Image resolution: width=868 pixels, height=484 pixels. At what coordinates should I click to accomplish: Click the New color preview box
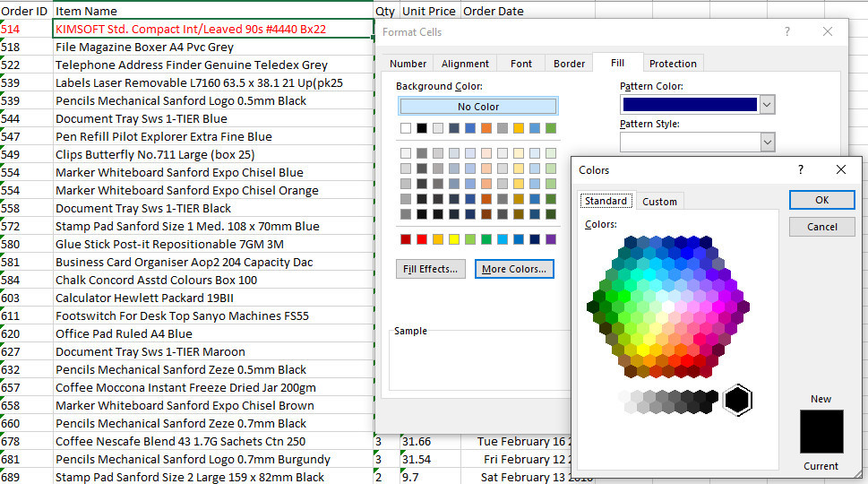[x=821, y=431]
